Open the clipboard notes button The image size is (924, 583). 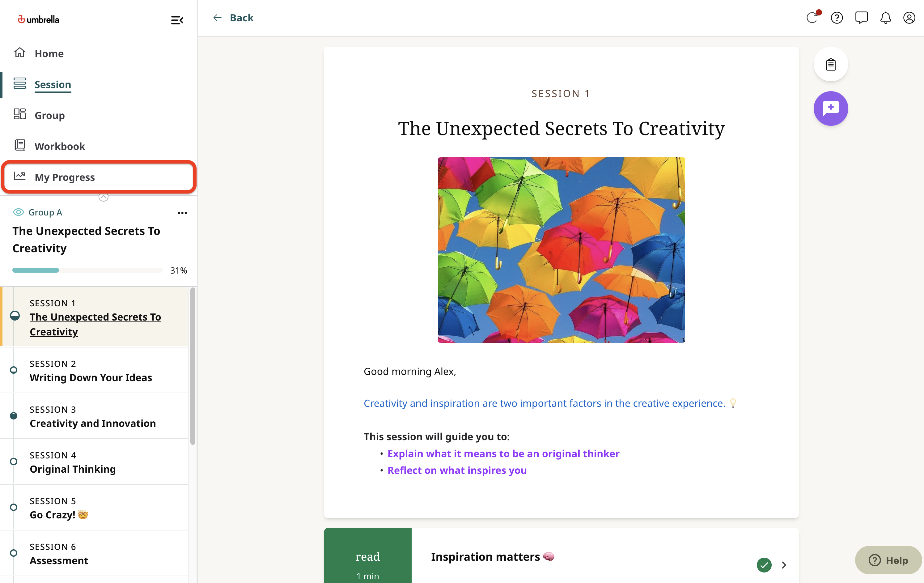point(831,64)
